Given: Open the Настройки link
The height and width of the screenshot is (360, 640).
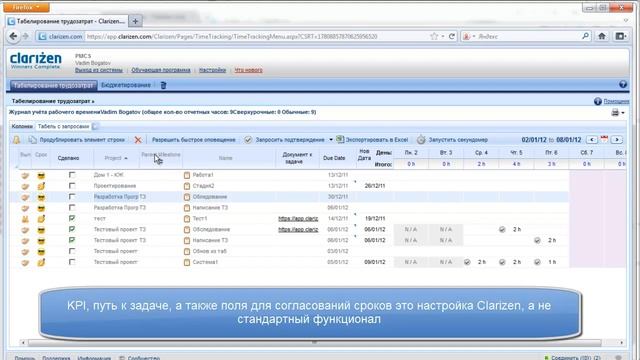Looking at the screenshot, I should [x=212, y=70].
